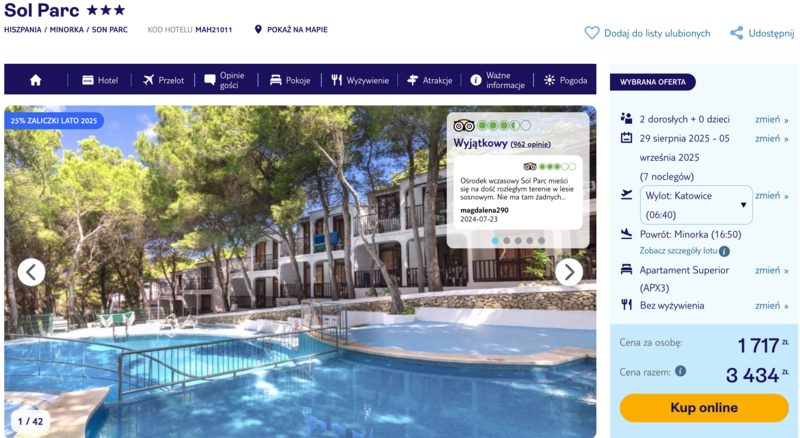The width and height of the screenshot is (800, 438).
Task: Open the Wyżywienie tab
Action: (x=360, y=80)
